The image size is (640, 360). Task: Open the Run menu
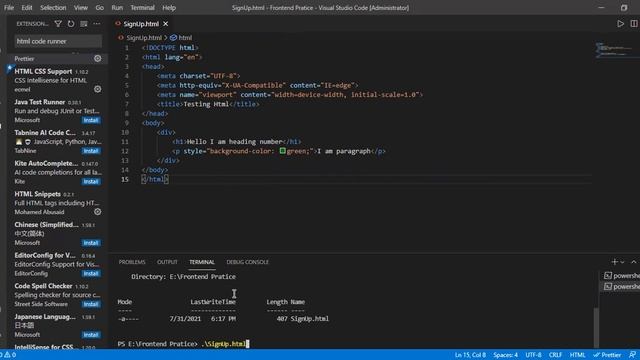coord(117,8)
